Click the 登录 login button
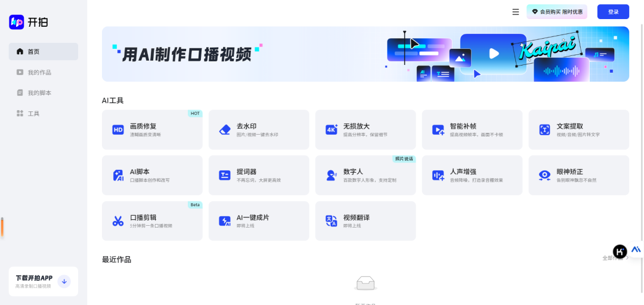 click(x=613, y=12)
